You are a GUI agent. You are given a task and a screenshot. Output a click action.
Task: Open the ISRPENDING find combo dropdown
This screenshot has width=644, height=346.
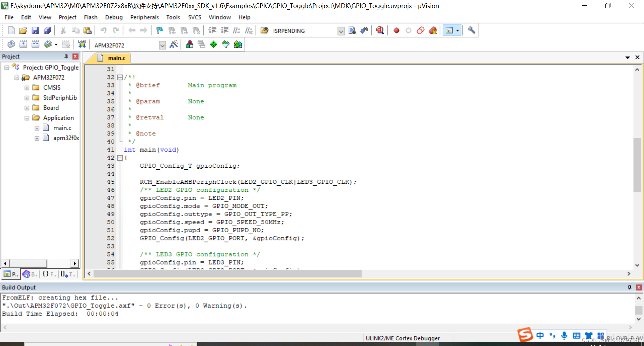click(341, 31)
